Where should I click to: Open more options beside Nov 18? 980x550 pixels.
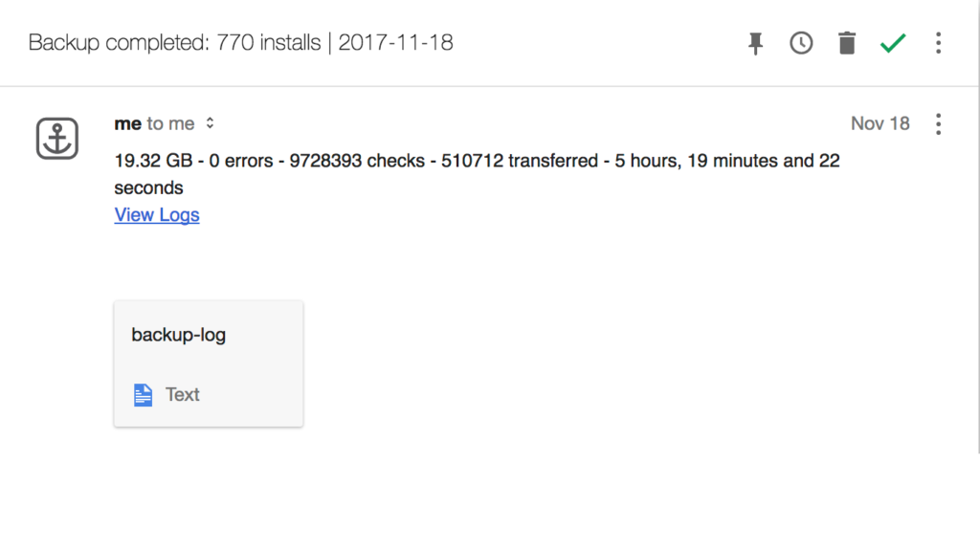tap(938, 123)
